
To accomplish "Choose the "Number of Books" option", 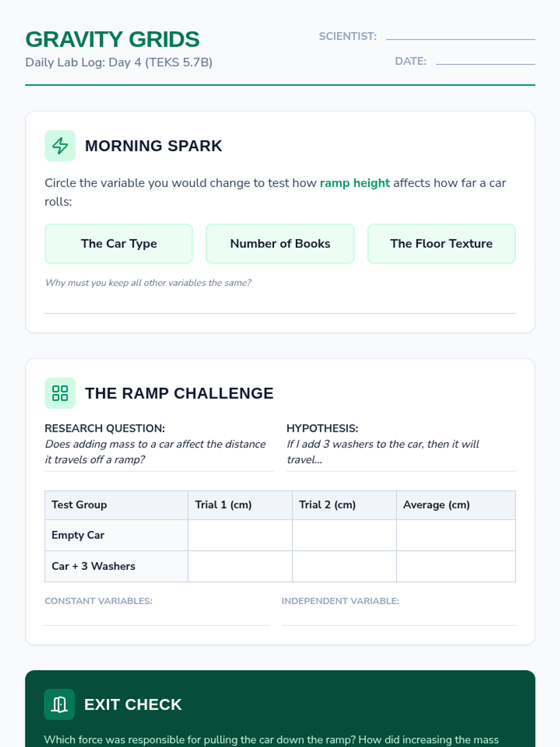I will (x=280, y=244).
